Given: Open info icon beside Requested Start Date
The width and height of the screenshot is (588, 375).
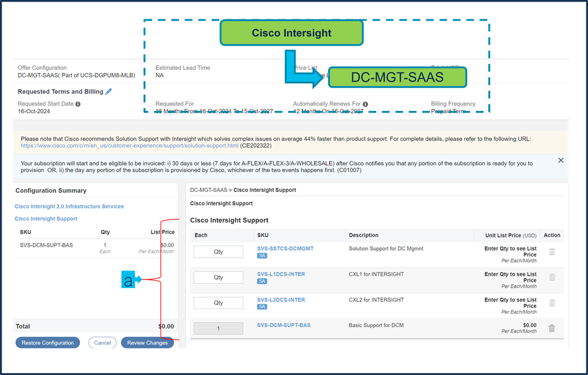Looking at the screenshot, I should 78,104.
